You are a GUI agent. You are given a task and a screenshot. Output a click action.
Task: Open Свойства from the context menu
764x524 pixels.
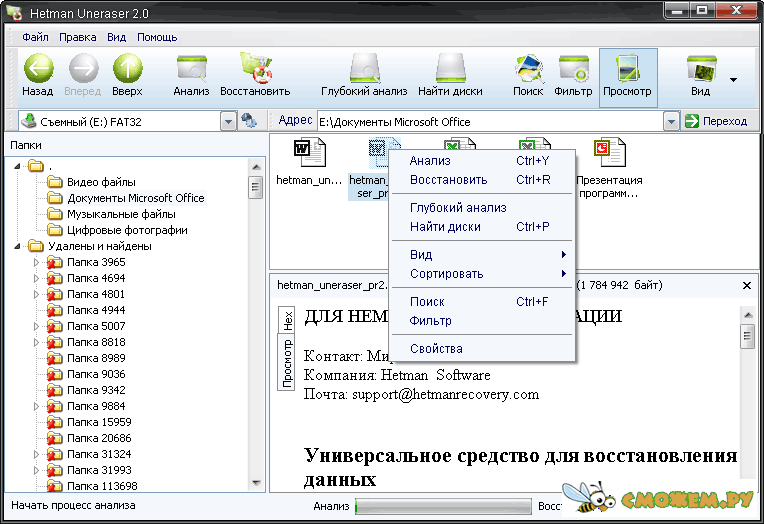[x=482, y=349]
